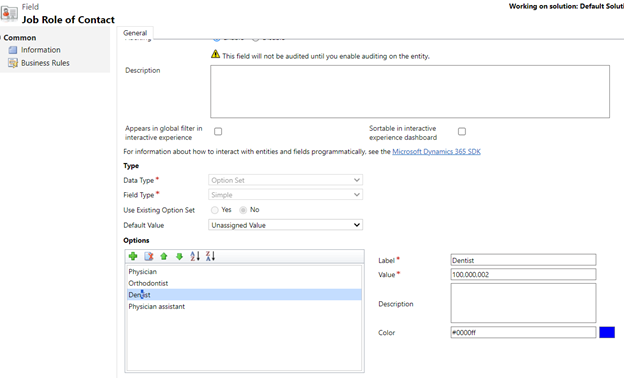Screen dimensions: 624x378
Task: Switch to the General tab
Action: click(135, 33)
